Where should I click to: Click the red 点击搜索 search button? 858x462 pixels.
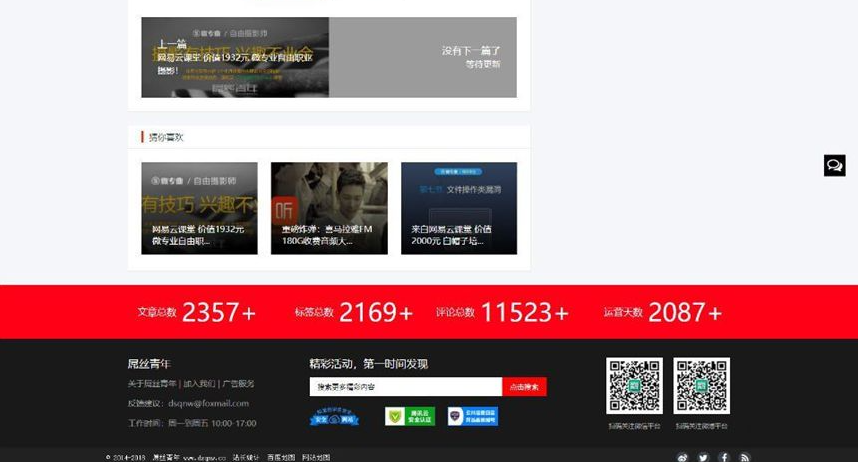(524, 387)
